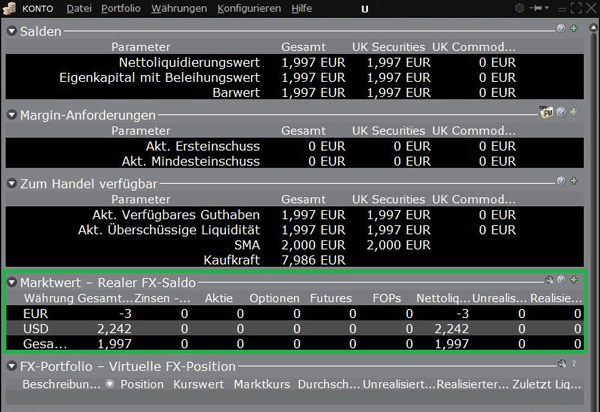Click the SMA Gesamt value 2,000 EUR
Screen dimensions: 600x412
coord(313,245)
